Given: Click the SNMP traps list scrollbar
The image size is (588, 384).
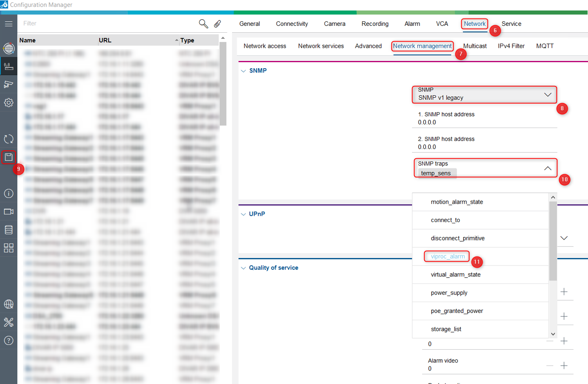Looking at the screenshot, I should click(x=553, y=241).
